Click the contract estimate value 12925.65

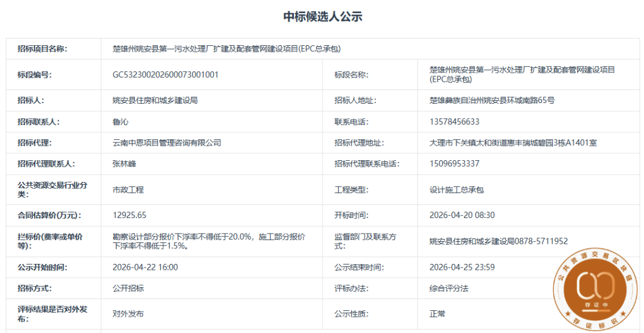click(x=129, y=215)
